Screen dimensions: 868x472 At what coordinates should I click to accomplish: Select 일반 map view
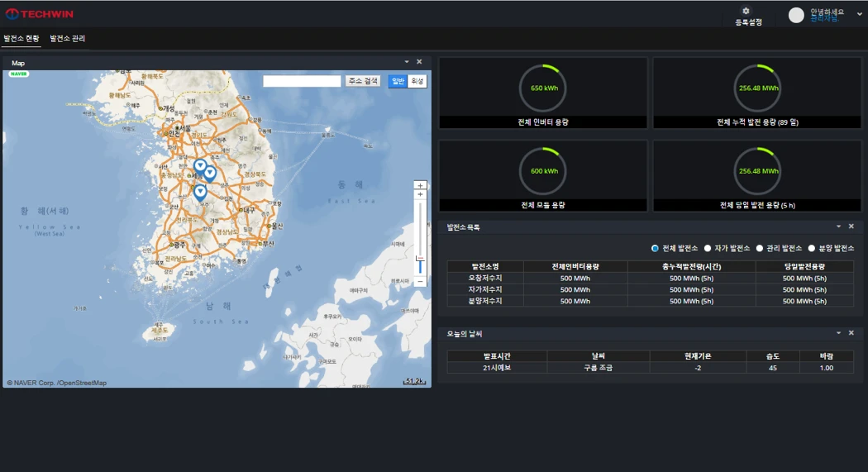pos(398,81)
